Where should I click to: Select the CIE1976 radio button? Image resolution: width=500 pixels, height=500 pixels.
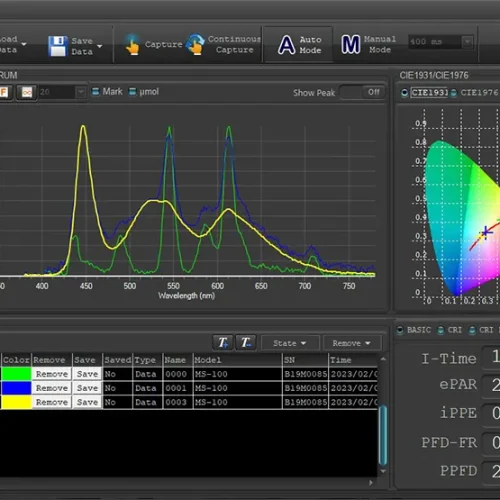(x=453, y=93)
